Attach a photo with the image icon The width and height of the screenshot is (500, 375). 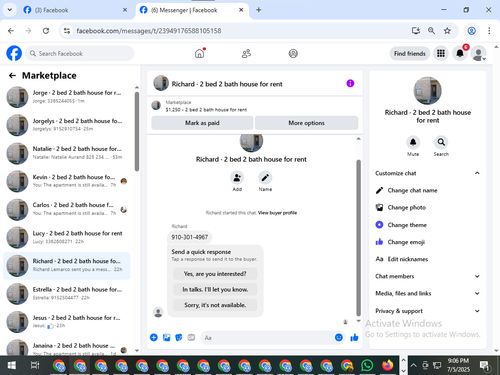[166, 338]
